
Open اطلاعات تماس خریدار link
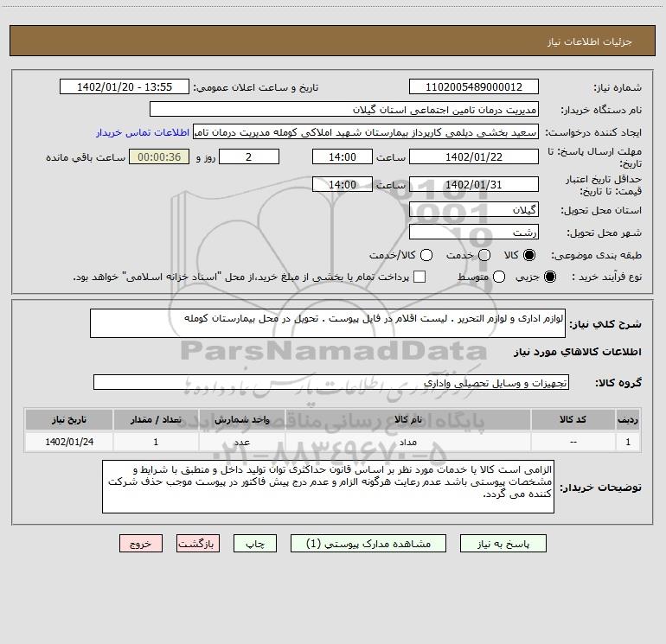pyautogui.click(x=143, y=132)
